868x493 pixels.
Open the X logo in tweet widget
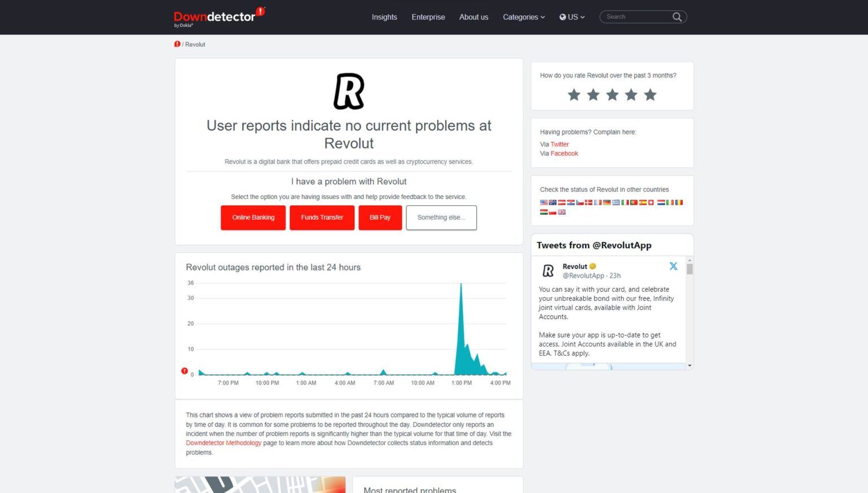tap(673, 266)
